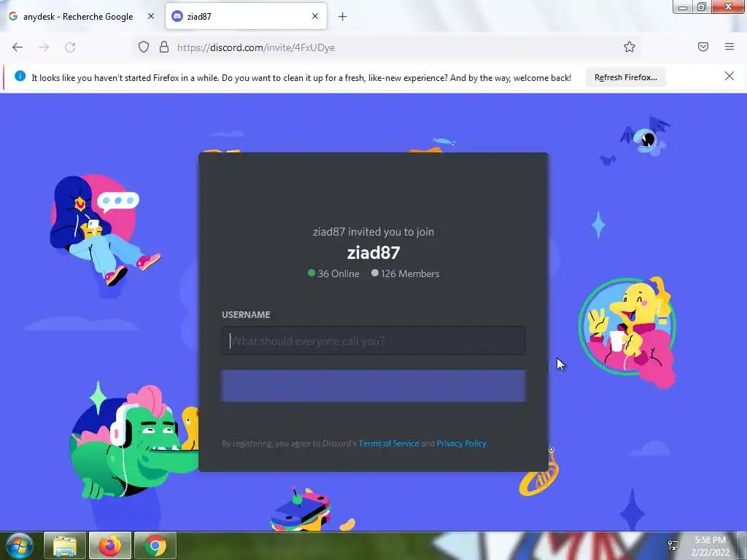The image size is (747, 560).
Task: Click the USERNAME field label
Action: 246,315
